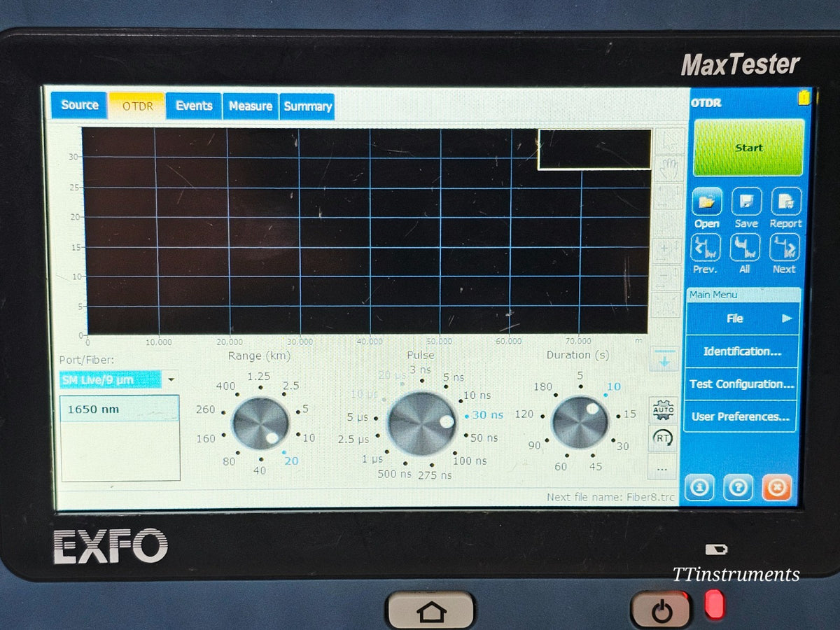The width and height of the screenshot is (840, 630).
Task: Click the trace overview box in graph corner
Action: click(594, 149)
